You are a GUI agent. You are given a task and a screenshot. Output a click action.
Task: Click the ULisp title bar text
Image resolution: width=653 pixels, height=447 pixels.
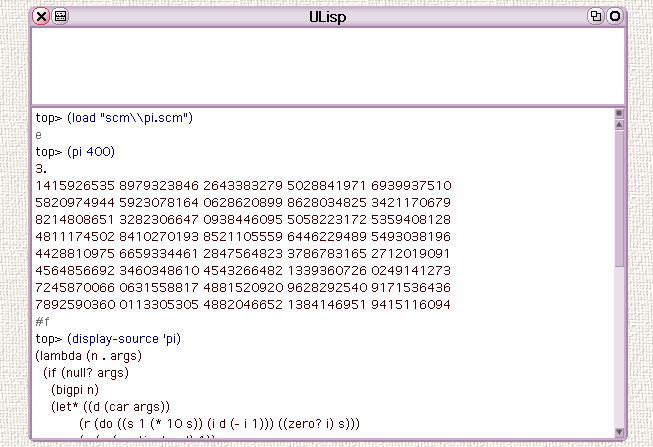(327, 17)
